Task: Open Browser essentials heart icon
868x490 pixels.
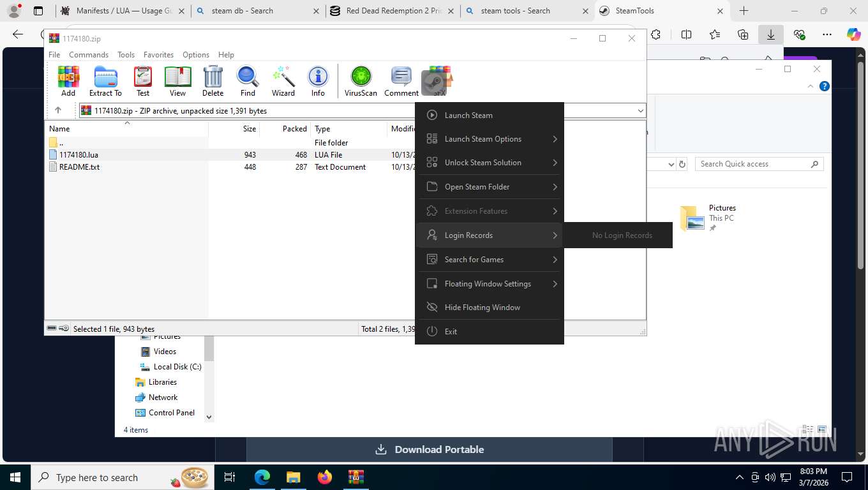Action: 799,34
